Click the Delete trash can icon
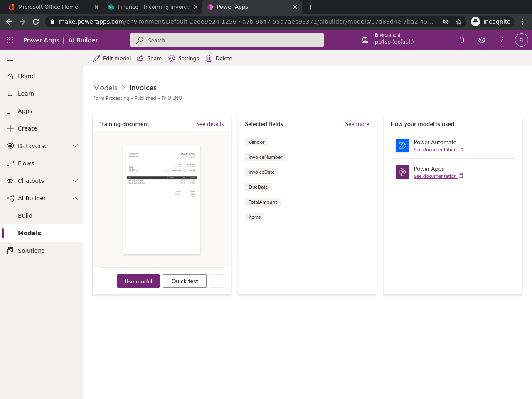Image resolution: width=532 pixels, height=399 pixels. [x=209, y=58]
